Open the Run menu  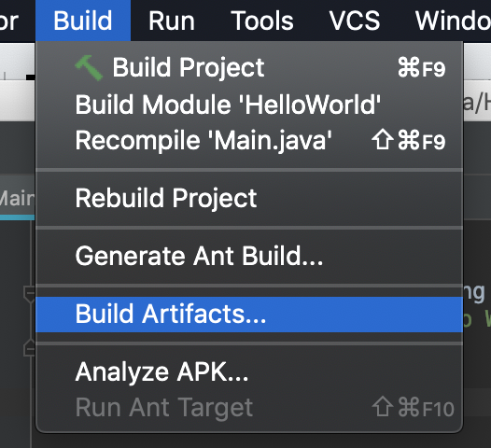tap(172, 21)
